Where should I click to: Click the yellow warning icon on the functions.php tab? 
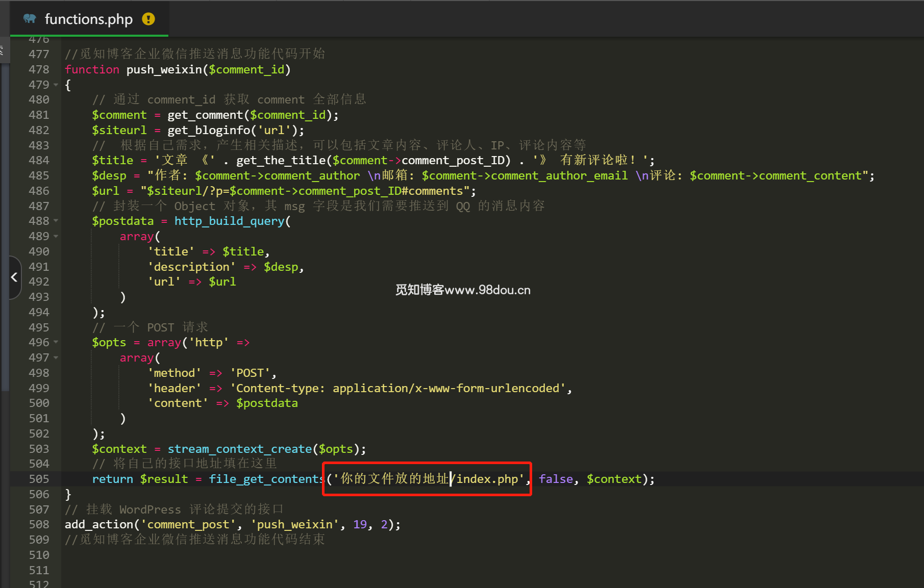pos(148,19)
